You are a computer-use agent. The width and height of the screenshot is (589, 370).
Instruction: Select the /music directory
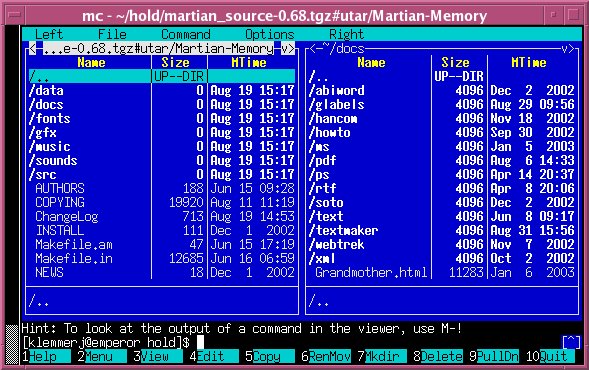pos(162,146)
